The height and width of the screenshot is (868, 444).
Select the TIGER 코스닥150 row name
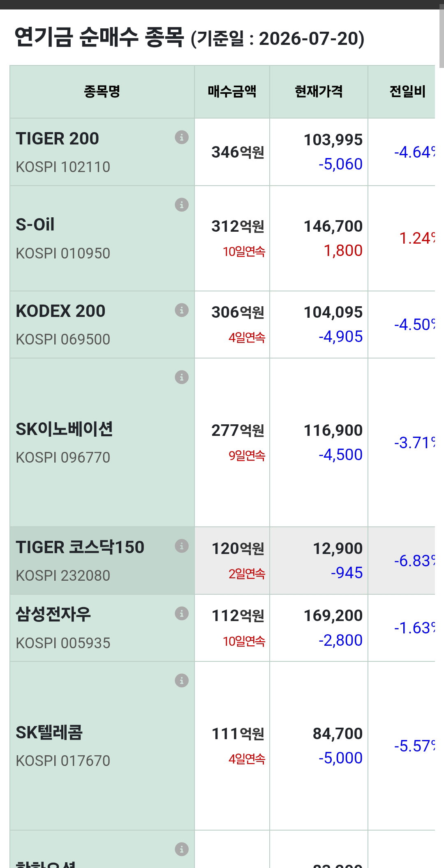[80, 547]
